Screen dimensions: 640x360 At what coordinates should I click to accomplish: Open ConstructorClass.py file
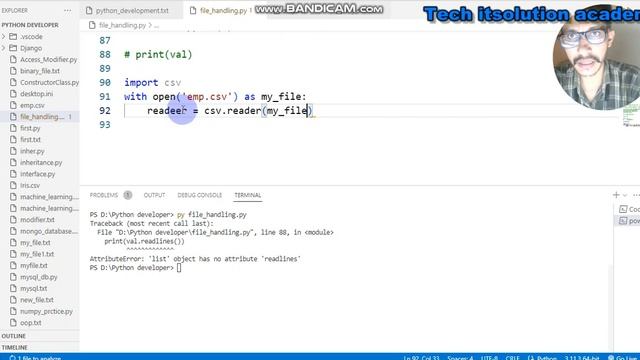tap(49, 82)
